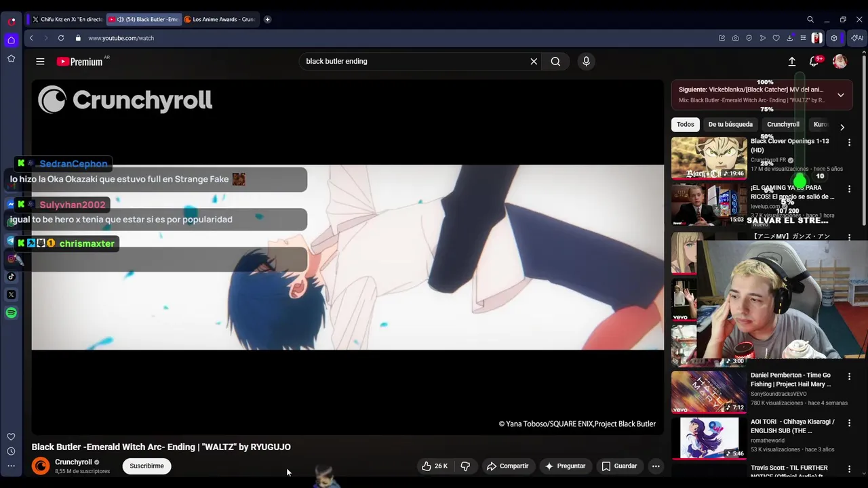The width and height of the screenshot is (868, 488).
Task: Open the easy setup sliders icon
Action: [804, 38]
